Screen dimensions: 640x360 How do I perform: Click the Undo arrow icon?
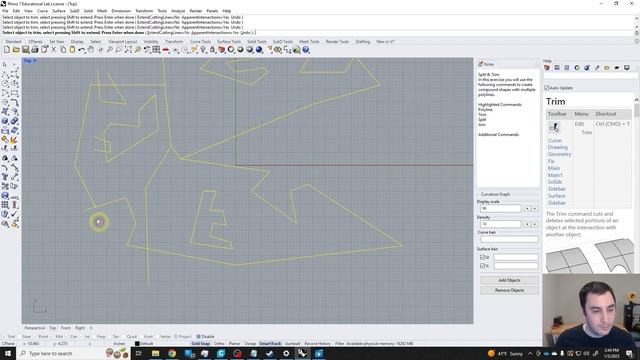click(82, 50)
